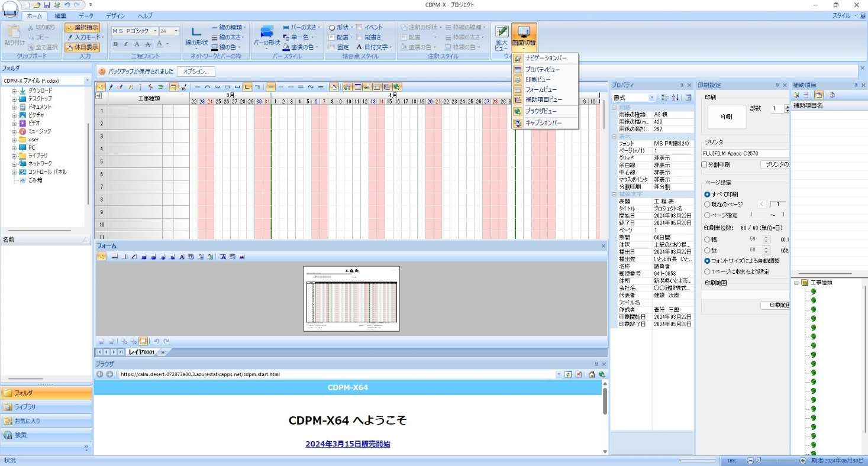Choose フォントサイズによる自動調整 radio option
The height and width of the screenshot is (466, 868).
(x=707, y=261)
